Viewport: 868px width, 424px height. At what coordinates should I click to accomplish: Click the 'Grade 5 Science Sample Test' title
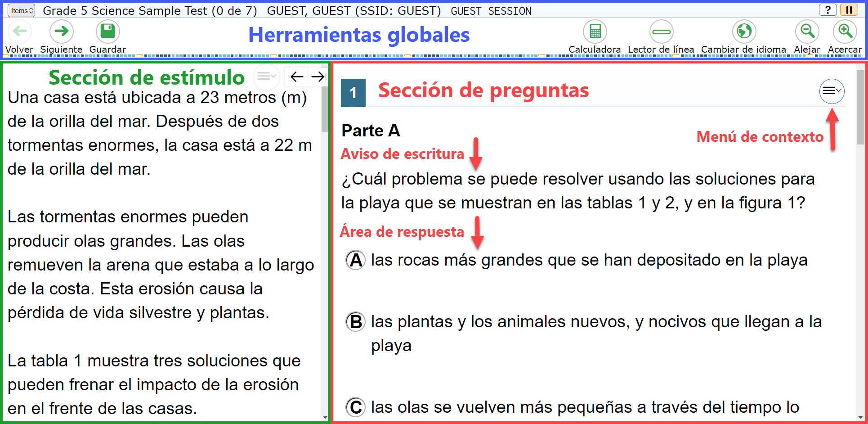125,11
